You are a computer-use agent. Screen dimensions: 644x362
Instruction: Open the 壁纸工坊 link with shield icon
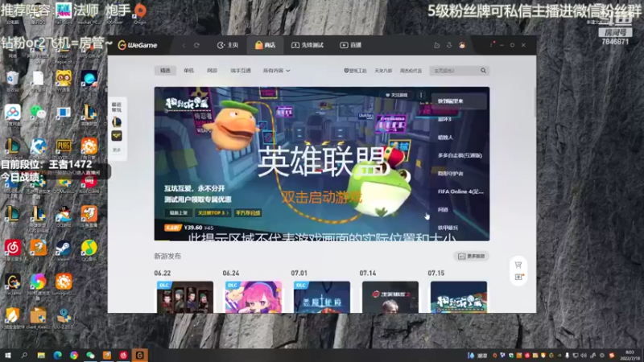[355, 71]
